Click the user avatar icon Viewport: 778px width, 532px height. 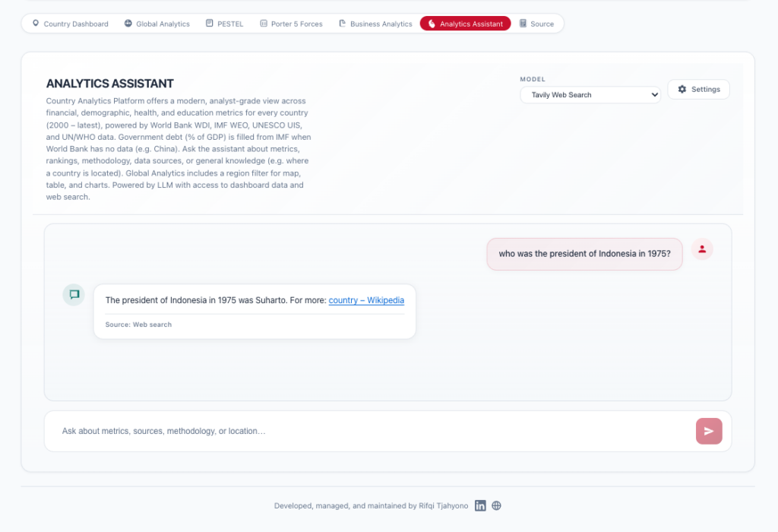pyautogui.click(x=702, y=249)
